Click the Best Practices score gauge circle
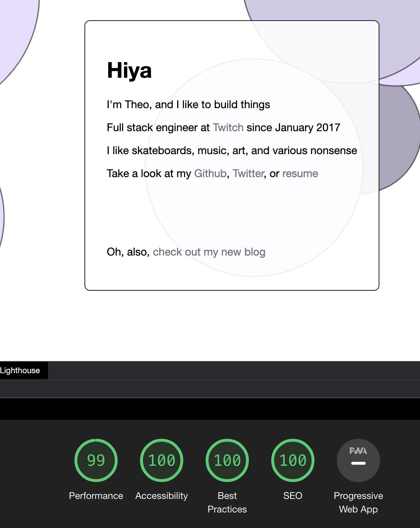Screen dimensions: 420x528 point(227,460)
